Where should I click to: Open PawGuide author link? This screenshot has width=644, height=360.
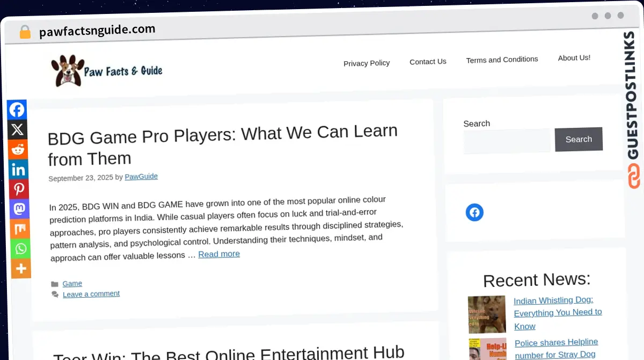[x=141, y=176]
